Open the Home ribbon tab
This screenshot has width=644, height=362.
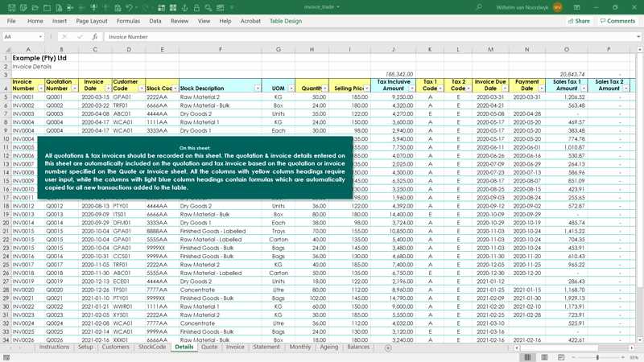click(x=35, y=21)
